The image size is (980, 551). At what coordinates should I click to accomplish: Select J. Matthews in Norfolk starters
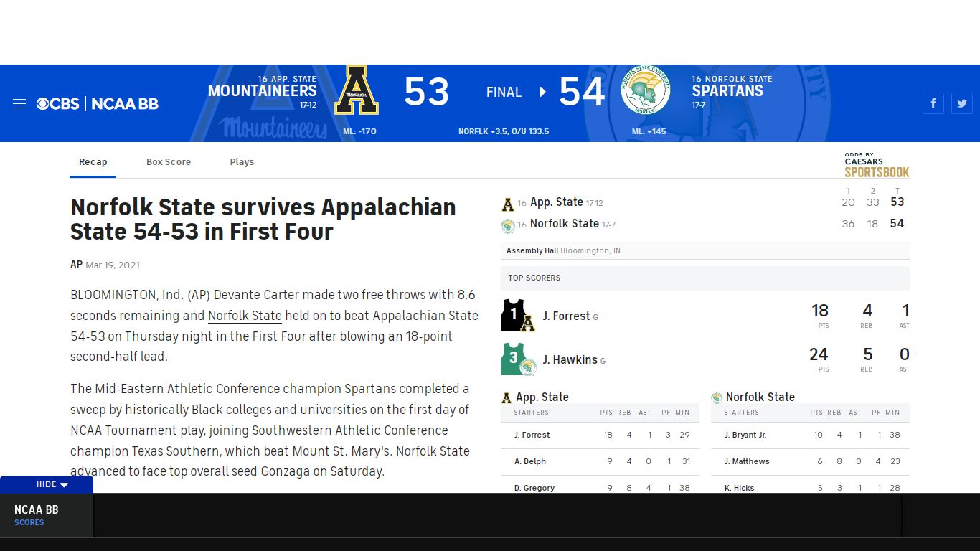coord(747,461)
